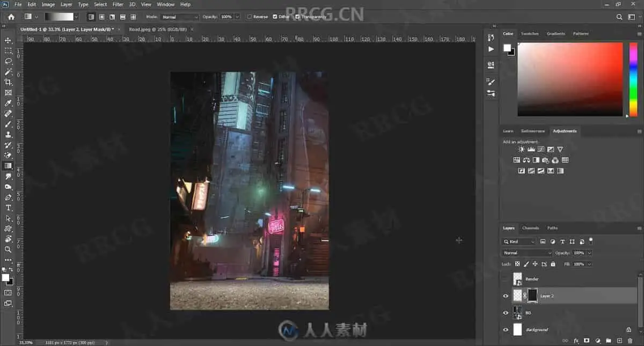Image resolution: width=644 pixels, height=346 pixels.
Task: Select the Horizontal Type tool
Action: (x=8, y=208)
